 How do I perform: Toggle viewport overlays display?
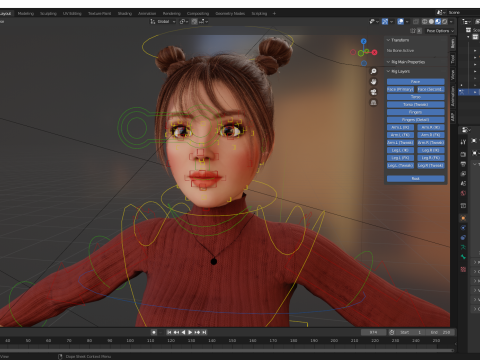401,22
